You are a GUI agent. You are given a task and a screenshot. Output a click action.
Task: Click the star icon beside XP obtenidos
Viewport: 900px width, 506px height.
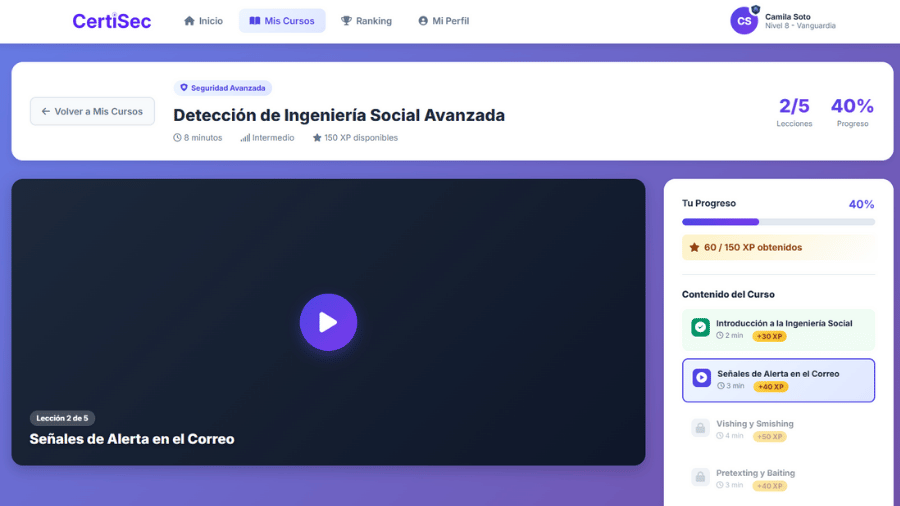click(694, 247)
